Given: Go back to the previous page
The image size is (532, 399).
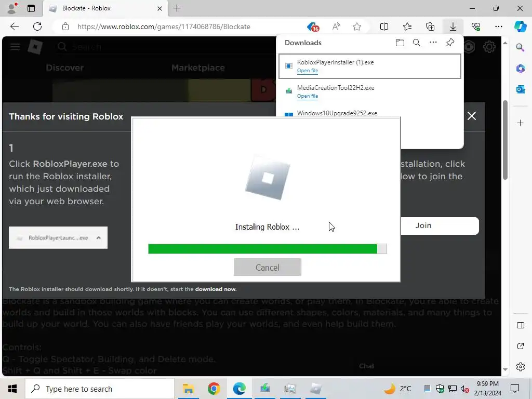Looking at the screenshot, I should click(14, 26).
